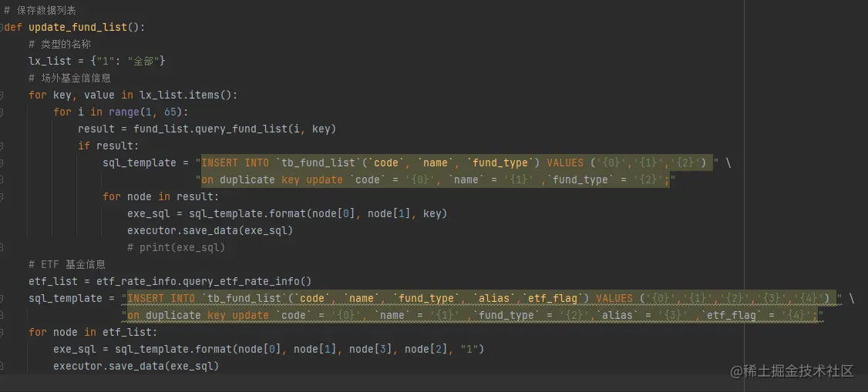Place the cursor on the update_fund_list function name
868x392 pixels.
pyautogui.click(x=76, y=28)
